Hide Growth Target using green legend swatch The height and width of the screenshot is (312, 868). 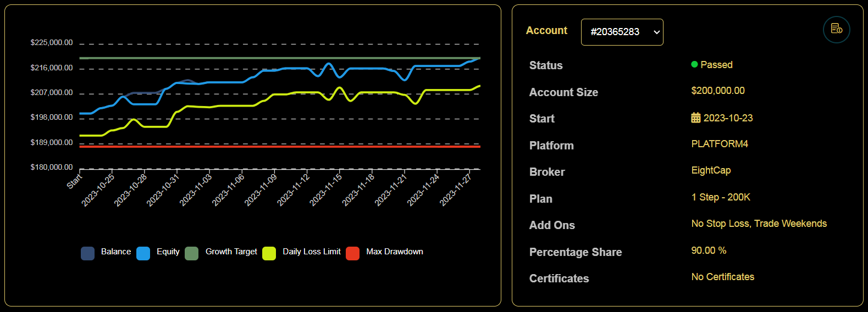pyautogui.click(x=191, y=253)
